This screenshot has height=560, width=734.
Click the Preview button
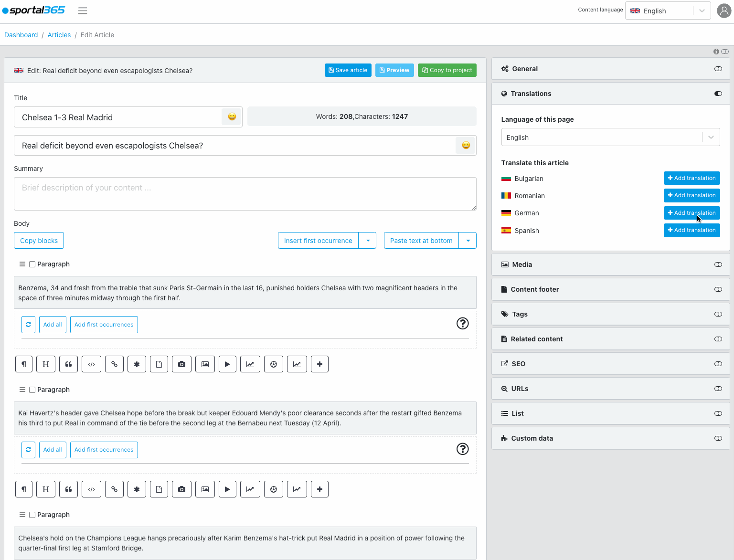point(394,70)
